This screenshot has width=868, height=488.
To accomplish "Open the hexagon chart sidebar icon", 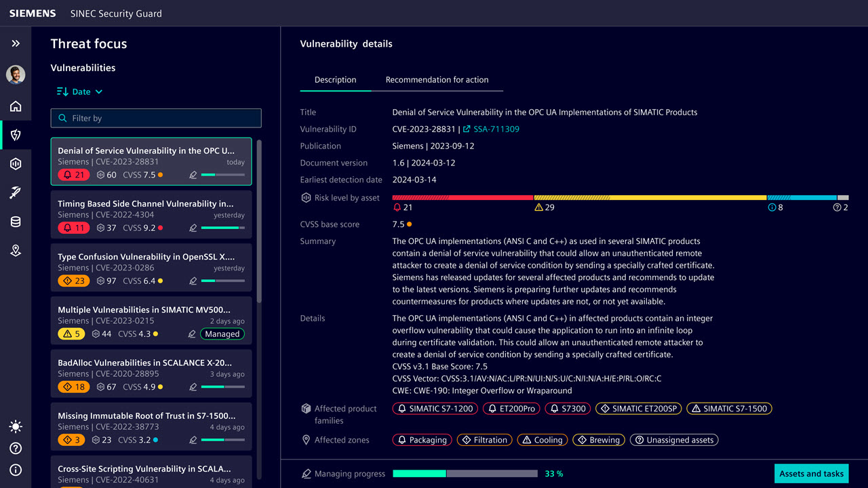I will point(16,164).
